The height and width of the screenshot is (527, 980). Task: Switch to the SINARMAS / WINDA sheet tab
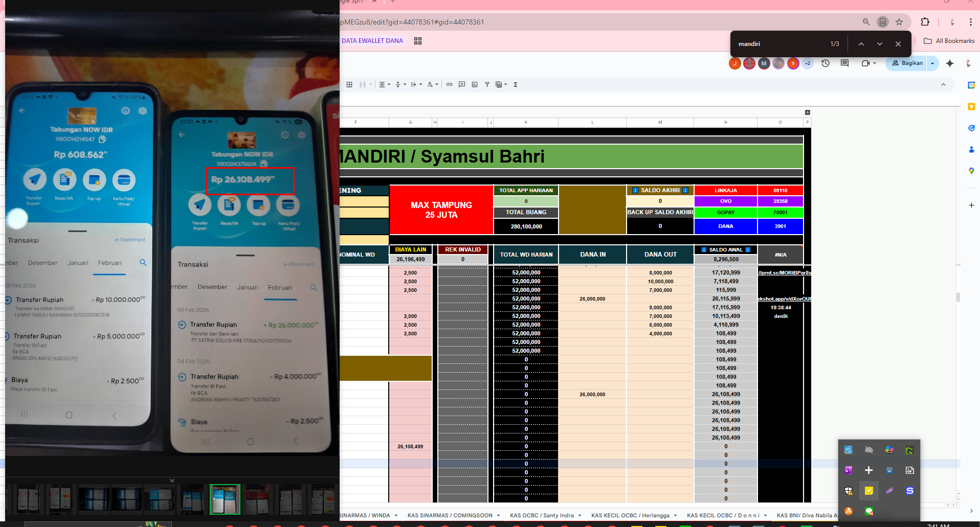[x=365, y=515]
